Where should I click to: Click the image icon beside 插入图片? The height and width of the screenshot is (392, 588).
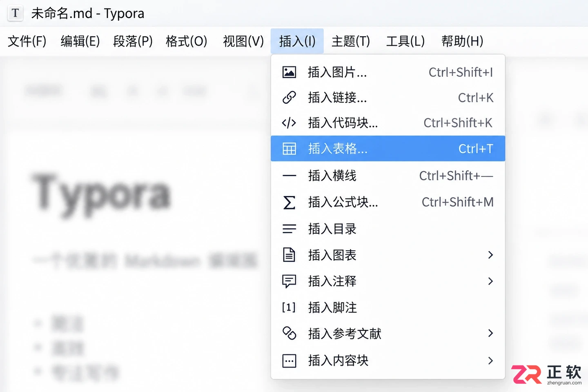pyautogui.click(x=289, y=72)
